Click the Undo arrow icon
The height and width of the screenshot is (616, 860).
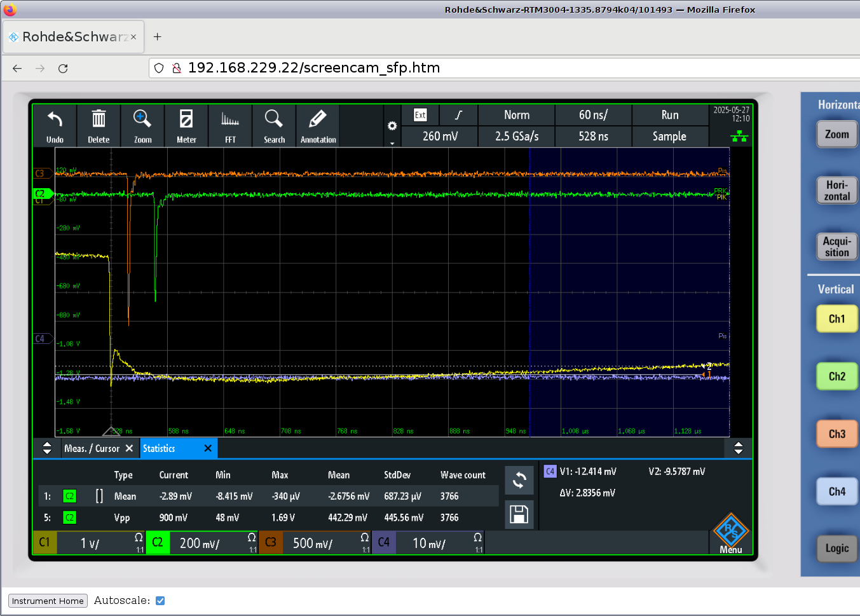(x=55, y=125)
